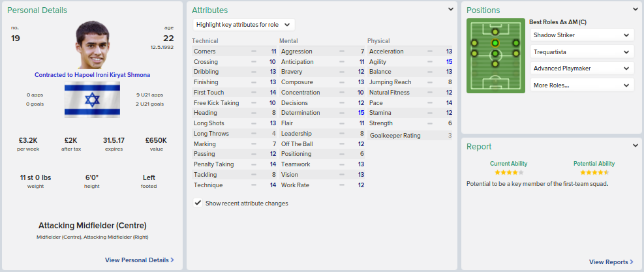Open the Report panel chevron menu

coord(636,145)
